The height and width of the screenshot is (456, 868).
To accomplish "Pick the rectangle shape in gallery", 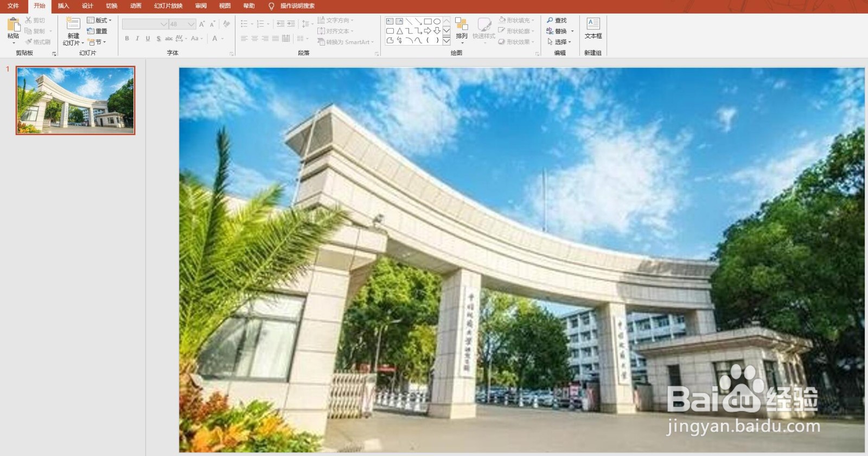I will click(x=427, y=21).
